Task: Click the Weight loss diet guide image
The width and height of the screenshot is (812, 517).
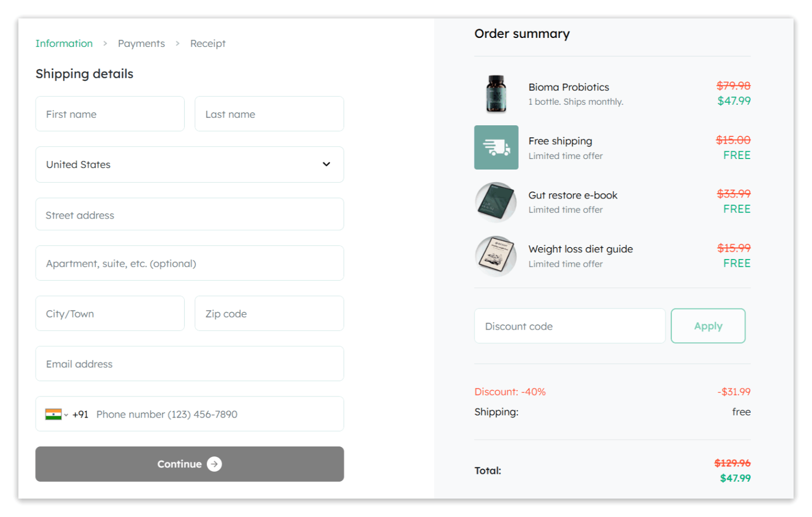Action: (x=496, y=256)
